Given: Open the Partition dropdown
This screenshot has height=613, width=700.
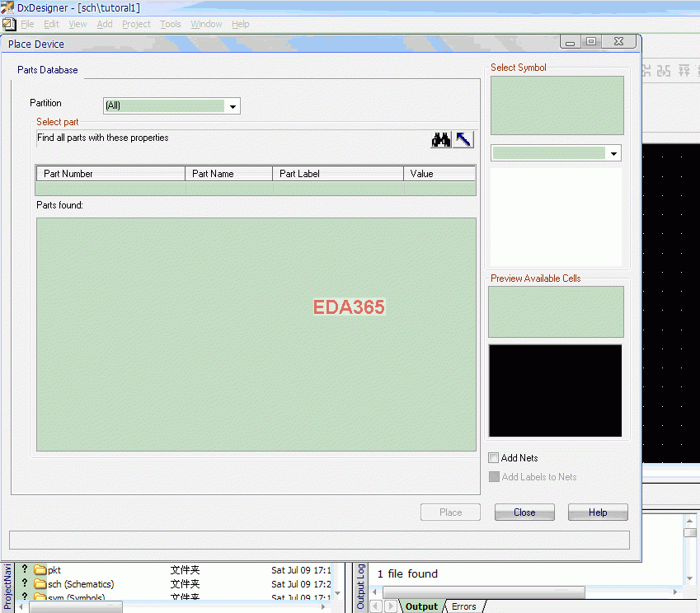Looking at the screenshot, I should click(x=233, y=106).
